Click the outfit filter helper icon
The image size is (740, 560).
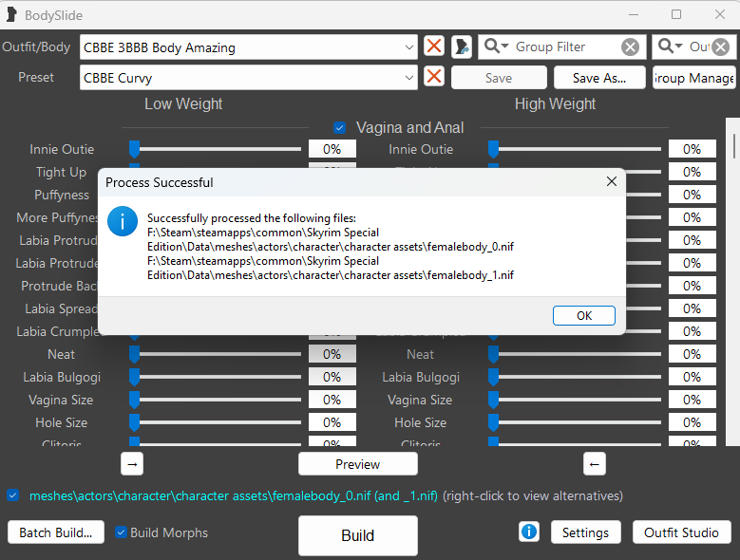[x=462, y=47]
